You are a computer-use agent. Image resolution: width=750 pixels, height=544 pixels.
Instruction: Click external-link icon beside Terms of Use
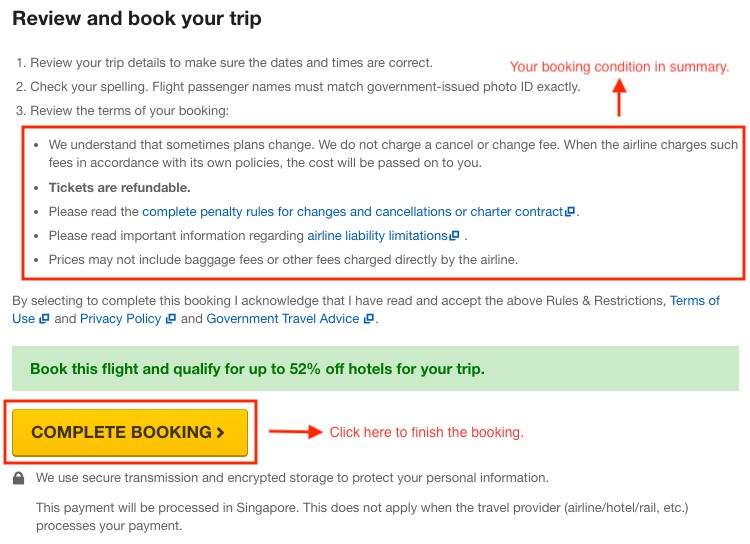44,319
